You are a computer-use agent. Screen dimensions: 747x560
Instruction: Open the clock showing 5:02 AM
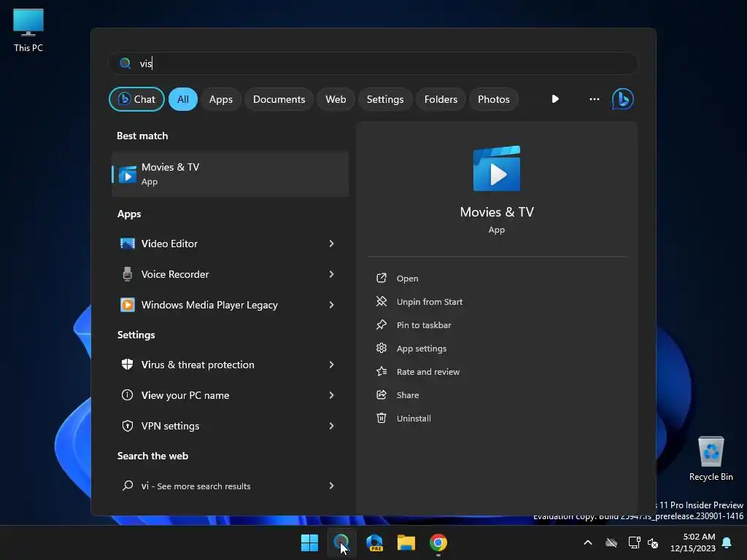point(693,542)
